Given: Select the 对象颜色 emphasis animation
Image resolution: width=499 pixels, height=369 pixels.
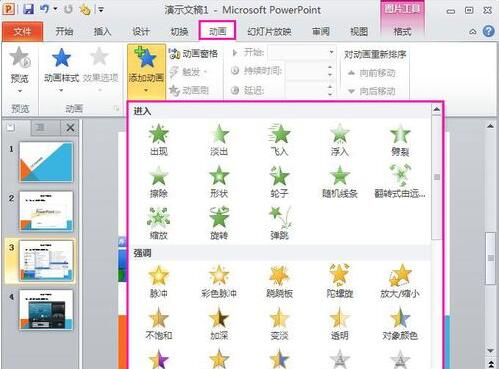Looking at the screenshot, I should pos(400,323).
